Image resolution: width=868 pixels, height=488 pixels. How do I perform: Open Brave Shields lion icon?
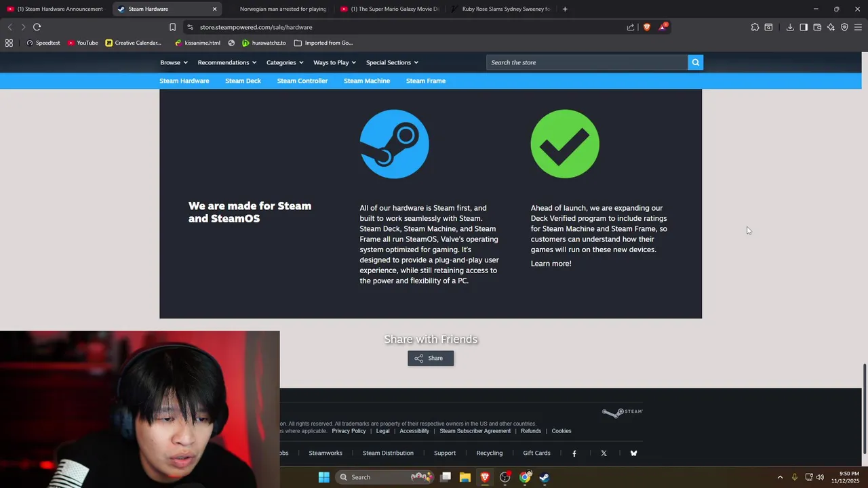click(x=647, y=27)
